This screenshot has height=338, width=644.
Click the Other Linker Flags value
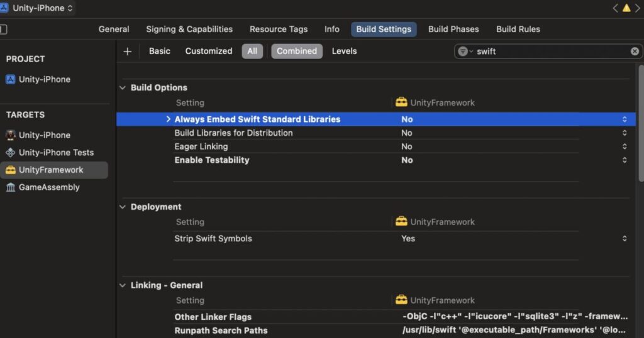[515, 316]
